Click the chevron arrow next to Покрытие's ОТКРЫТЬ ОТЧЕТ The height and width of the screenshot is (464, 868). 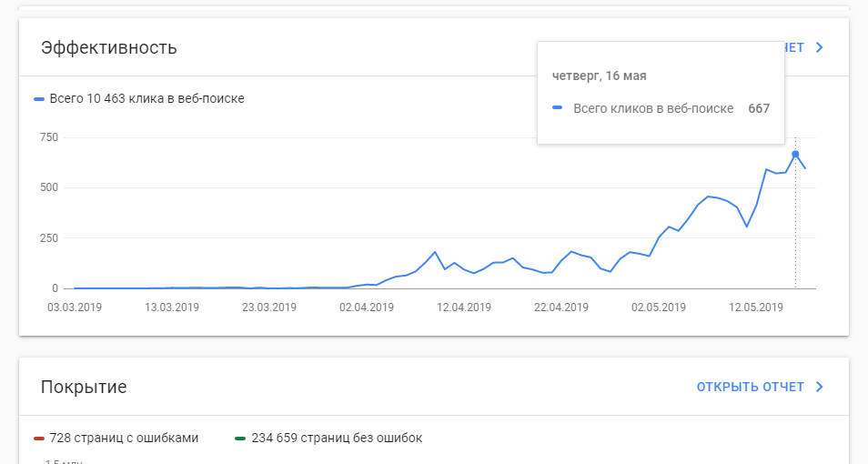tap(819, 387)
